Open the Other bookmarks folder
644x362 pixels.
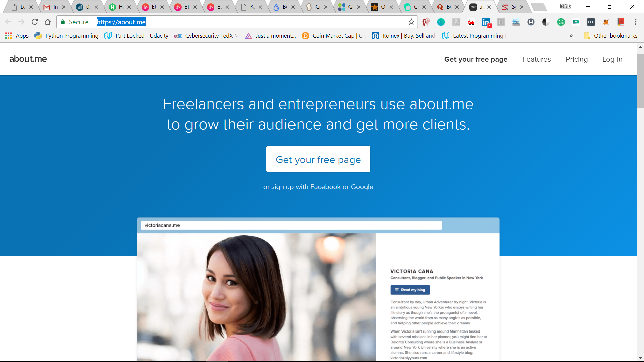point(610,36)
